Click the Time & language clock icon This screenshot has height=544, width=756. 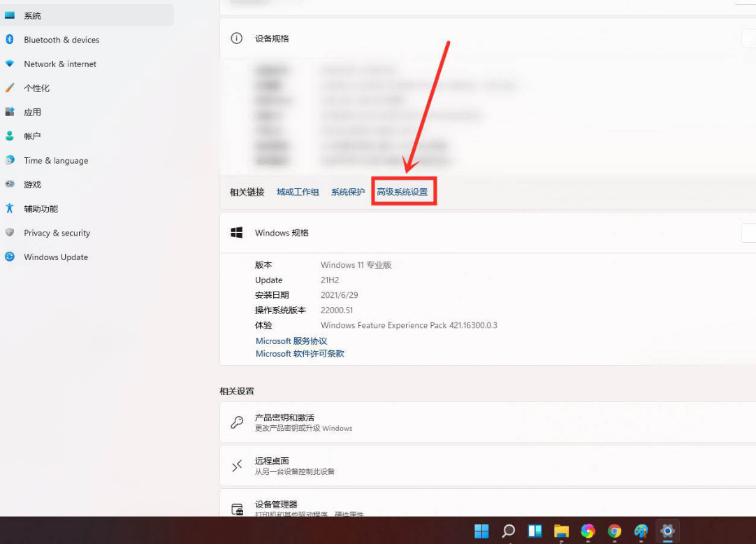click(x=10, y=161)
